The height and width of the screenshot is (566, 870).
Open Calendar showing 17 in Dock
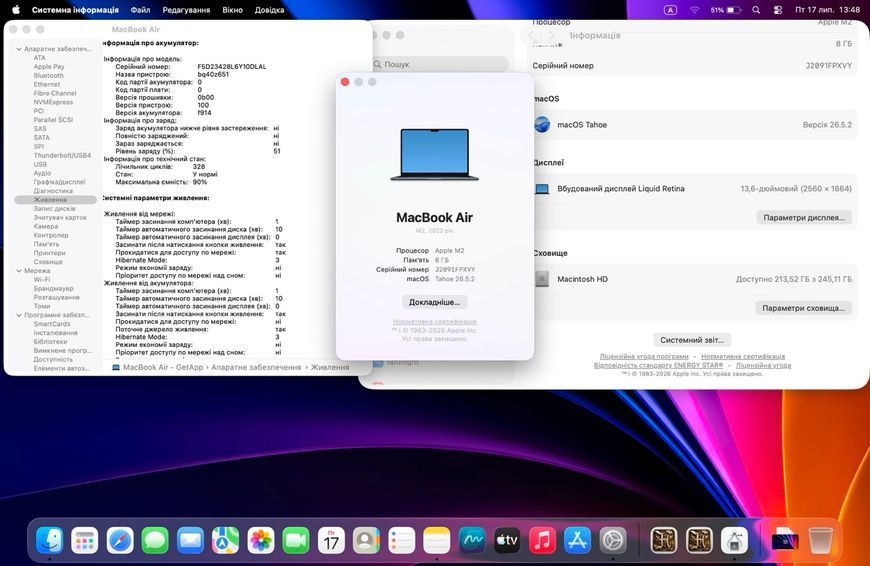pyautogui.click(x=331, y=539)
